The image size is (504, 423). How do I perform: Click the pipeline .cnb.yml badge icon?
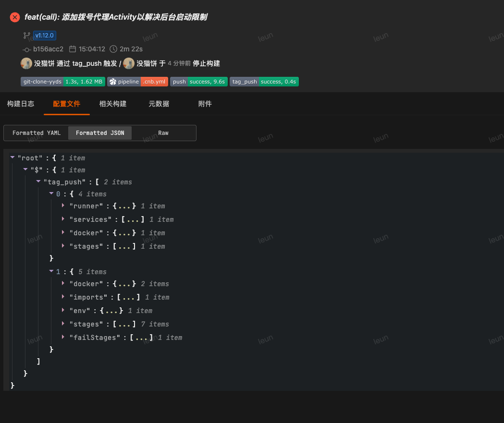pyautogui.click(x=113, y=82)
